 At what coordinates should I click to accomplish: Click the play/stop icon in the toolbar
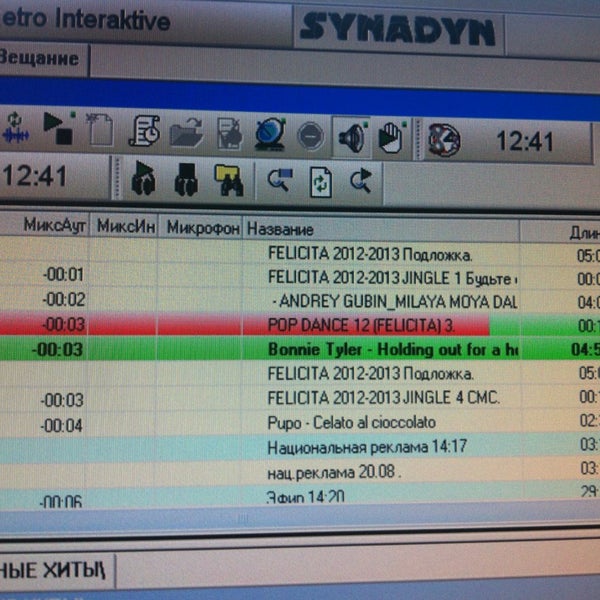click(58, 133)
